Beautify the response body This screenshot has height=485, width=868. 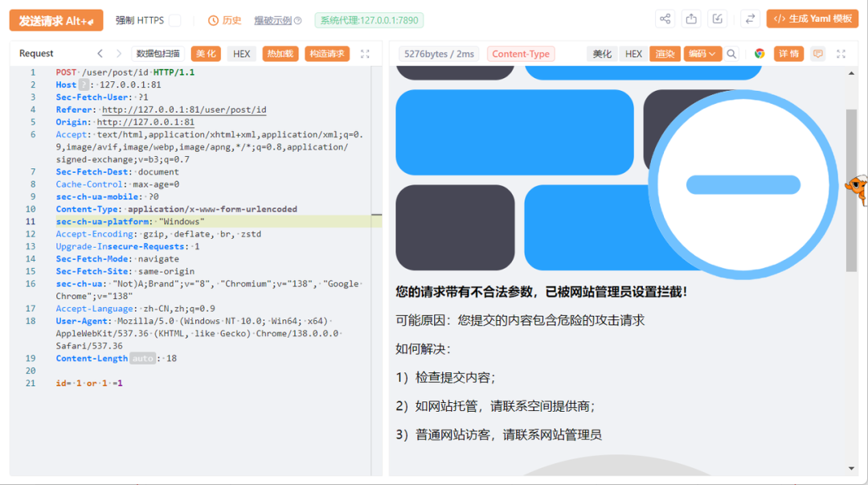click(x=602, y=54)
